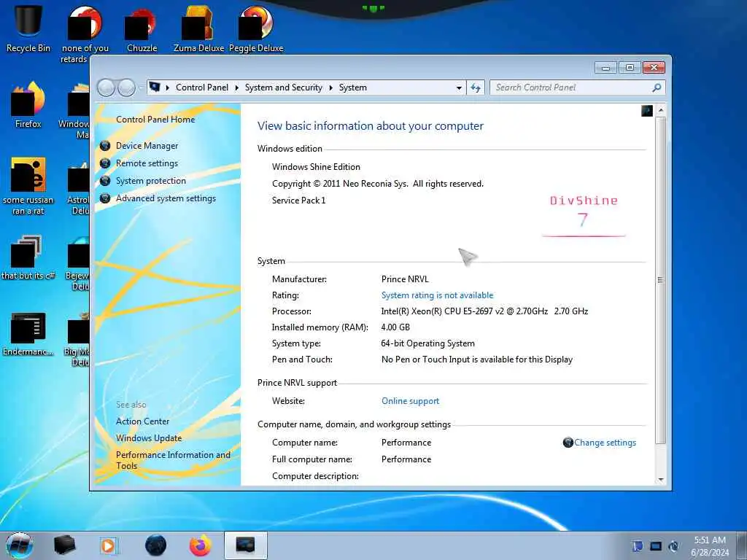747x560 pixels.
Task: Open the media player taskbar icon
Action: [109, 545]
